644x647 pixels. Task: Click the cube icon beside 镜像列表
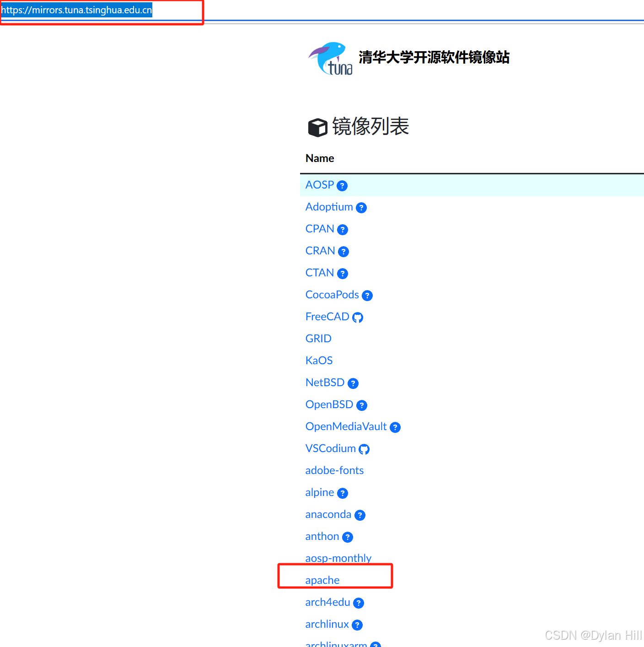point(317,128)
